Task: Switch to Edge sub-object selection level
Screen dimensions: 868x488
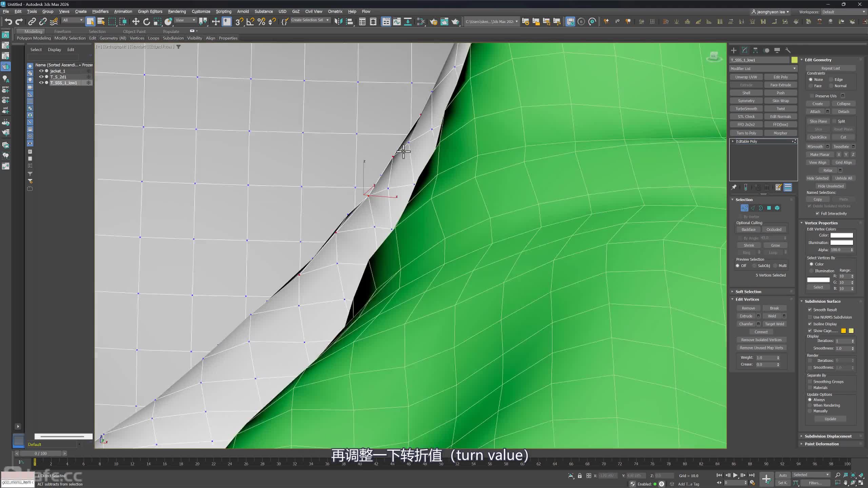Action: pyautogui.click(x=753, y=208)
